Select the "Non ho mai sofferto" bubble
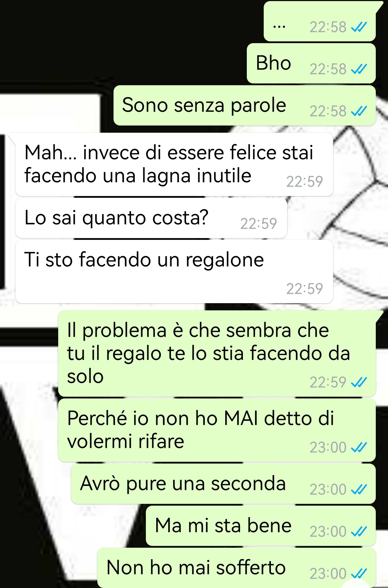The width and height of the screenshot is (388, 588). (236, 568)
